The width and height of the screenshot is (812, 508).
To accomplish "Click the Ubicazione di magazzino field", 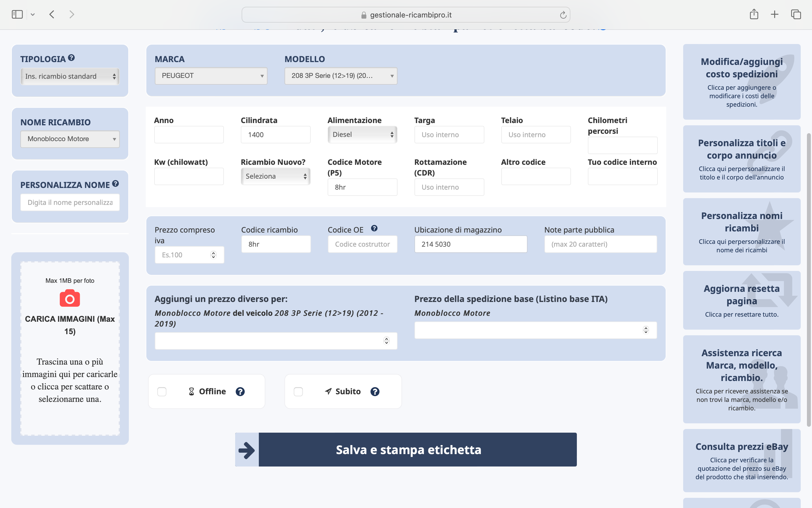I will [470, 244].
